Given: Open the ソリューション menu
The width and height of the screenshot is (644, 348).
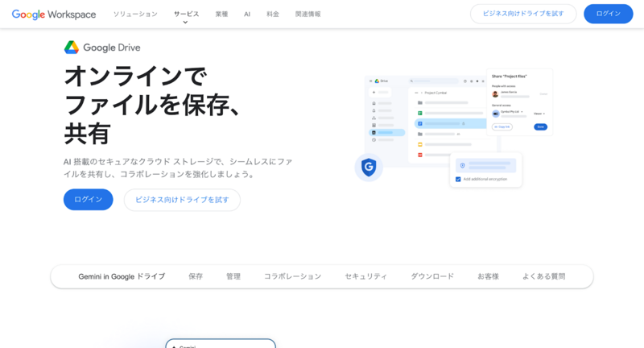Looking at the screenshot, I should (135, 14).
